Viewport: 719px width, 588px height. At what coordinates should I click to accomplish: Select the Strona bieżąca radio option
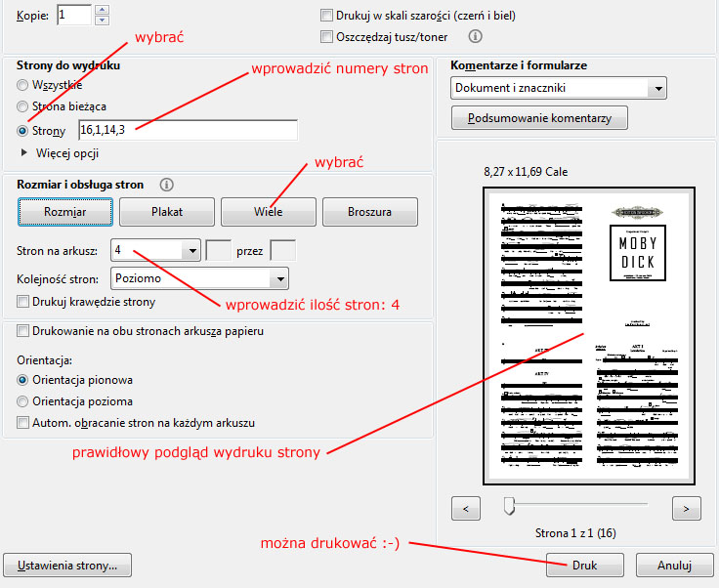[22, 106]
